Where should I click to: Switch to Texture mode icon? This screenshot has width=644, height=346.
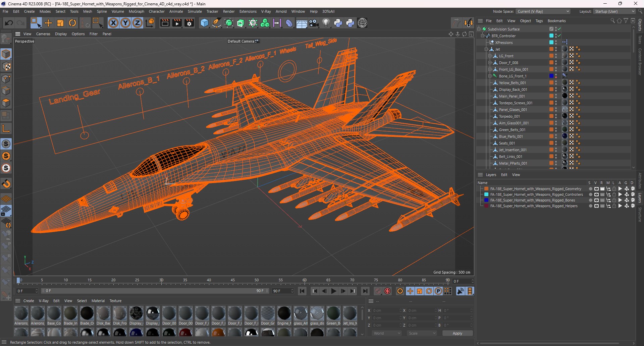6,66
